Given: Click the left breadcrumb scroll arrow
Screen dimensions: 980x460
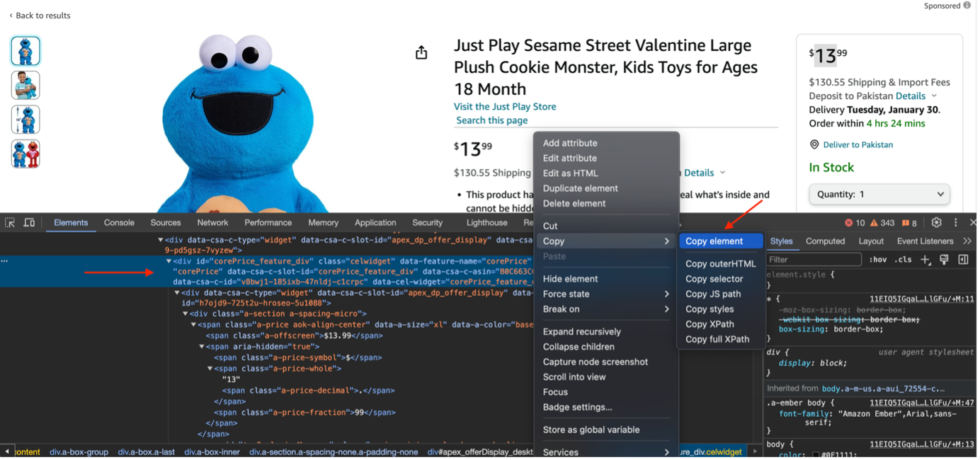Looking at the screenshot, I should click(x=6, y=452).
